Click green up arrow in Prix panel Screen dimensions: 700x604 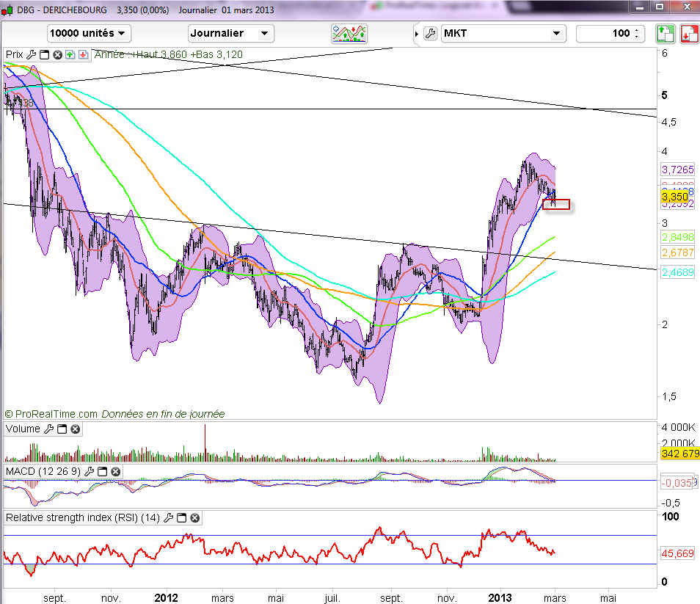point(70,54)
